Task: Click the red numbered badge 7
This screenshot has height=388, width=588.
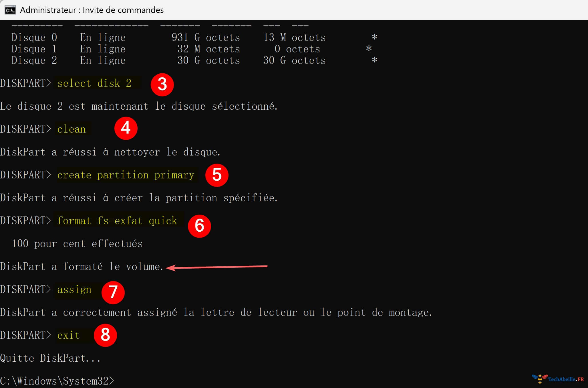Action: click(113, 292)
